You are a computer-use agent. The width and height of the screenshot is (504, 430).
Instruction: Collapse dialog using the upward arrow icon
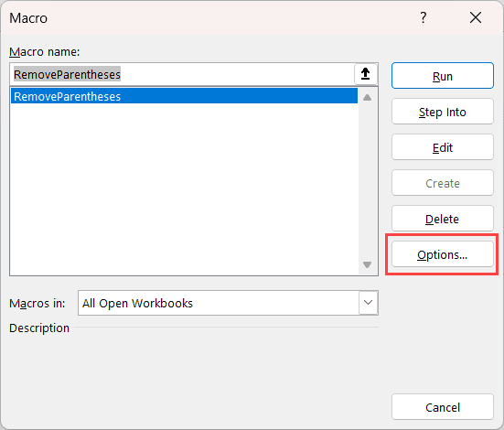[366, 74]
